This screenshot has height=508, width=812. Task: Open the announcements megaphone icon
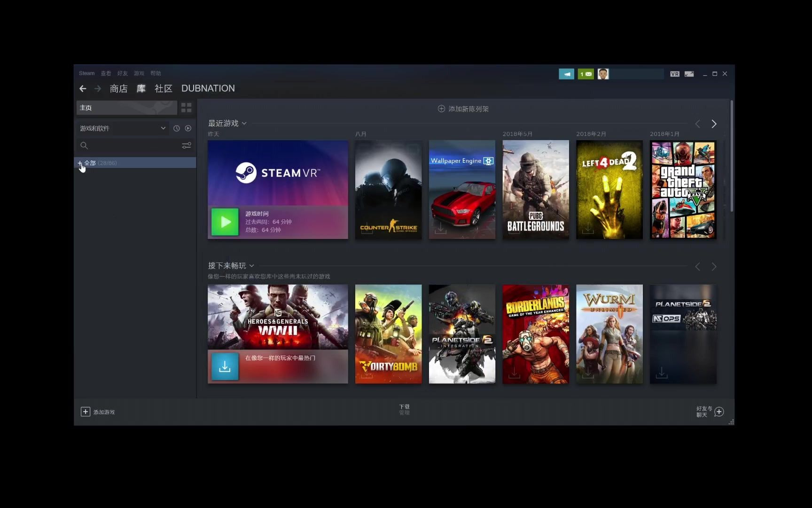pos(566,74)
